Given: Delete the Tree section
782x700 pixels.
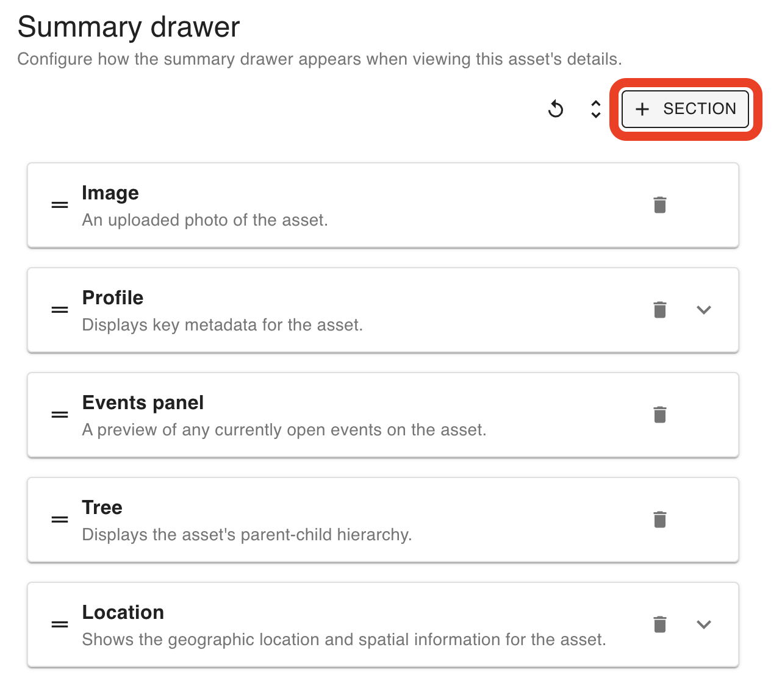Looking at the screenshot, I should (x=659, y=520).
